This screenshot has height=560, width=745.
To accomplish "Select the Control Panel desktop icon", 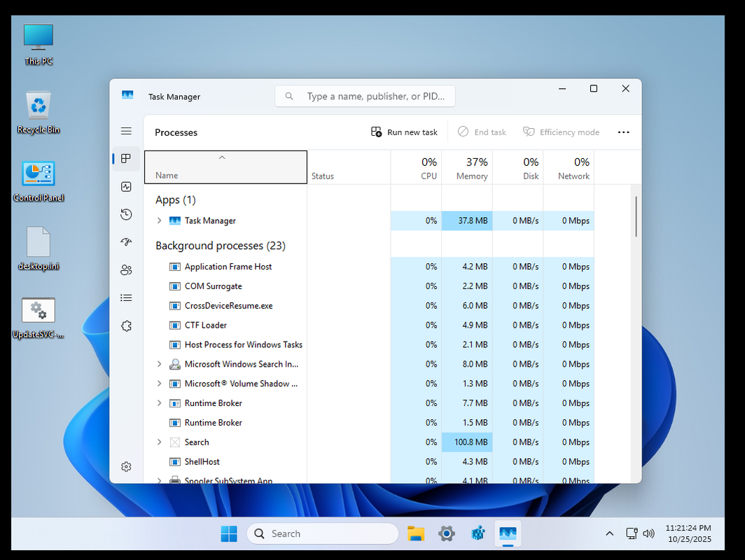I will point(39,181).
